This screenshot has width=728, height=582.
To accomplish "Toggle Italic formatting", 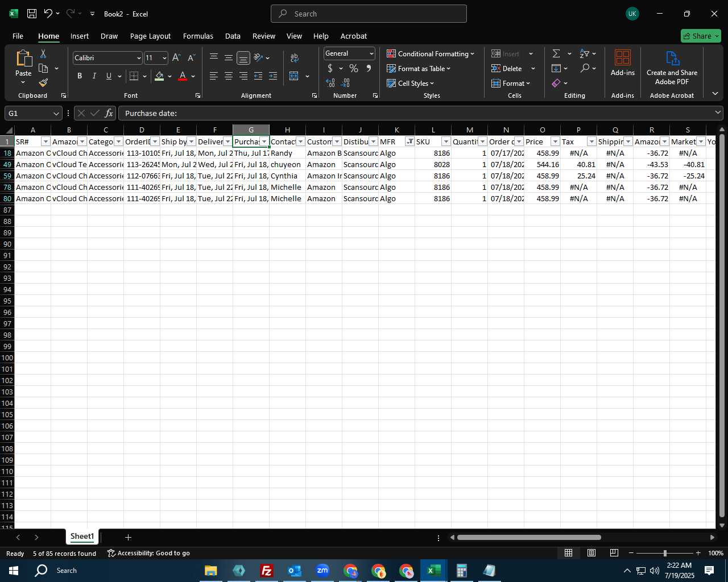I will (x=94, y=76).
